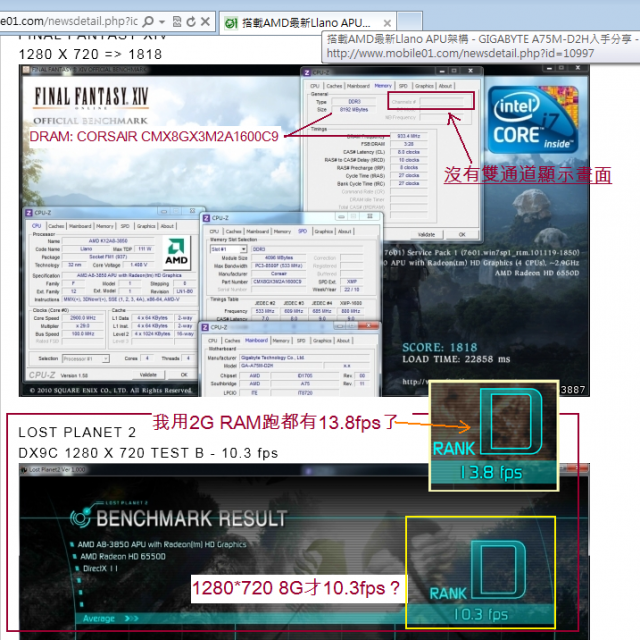
Task: Click the Z icon in the CPU-Z Mainboard window title
Action: click(205, 327)
